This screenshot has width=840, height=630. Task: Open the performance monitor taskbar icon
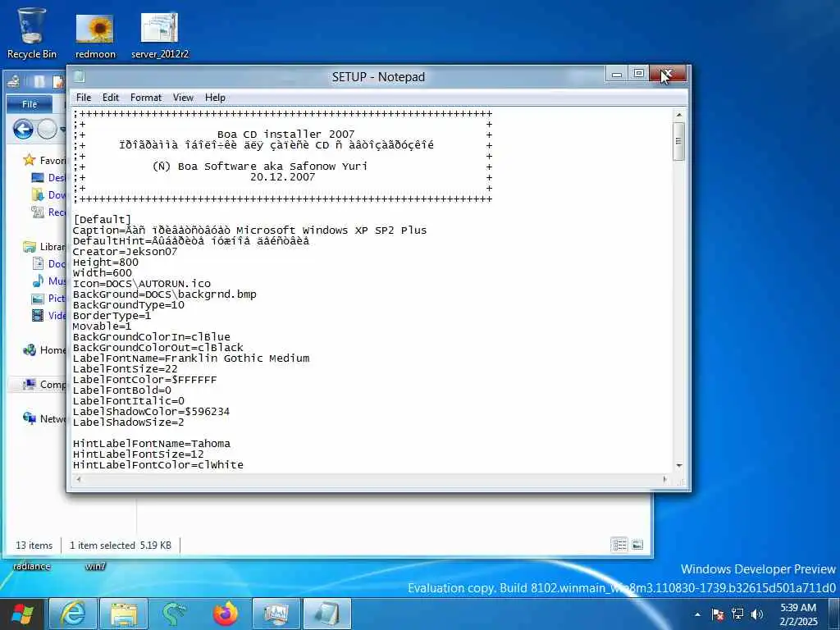click(276, 614)
